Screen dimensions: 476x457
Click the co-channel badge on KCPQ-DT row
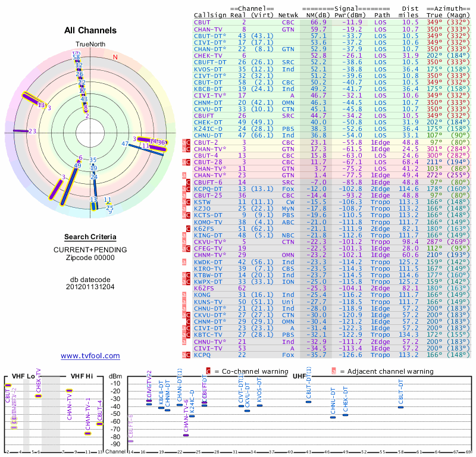[188, 189]
